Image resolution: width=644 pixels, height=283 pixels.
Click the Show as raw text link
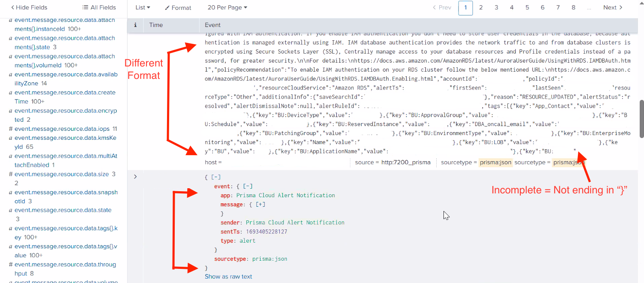[x=228, y=277]
